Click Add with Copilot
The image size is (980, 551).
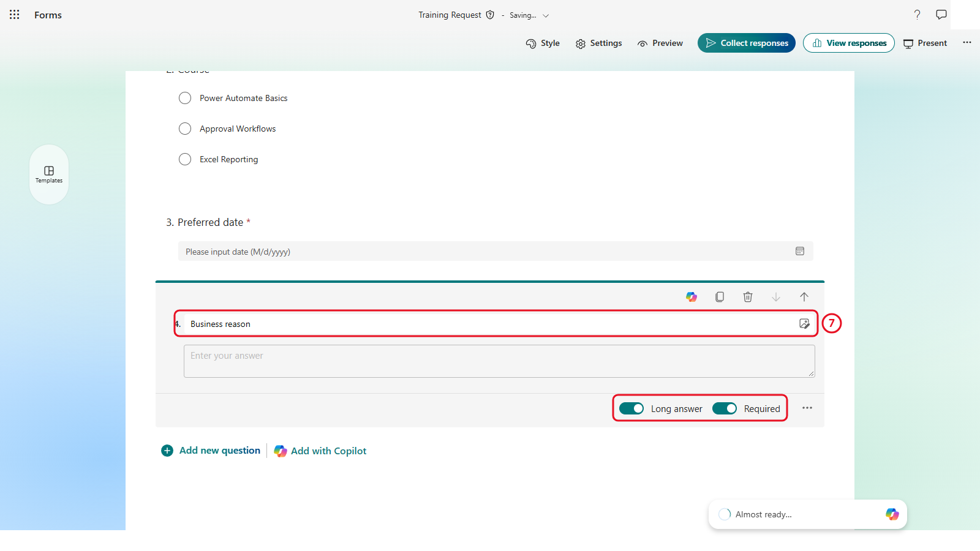click(x=320, y=451)
